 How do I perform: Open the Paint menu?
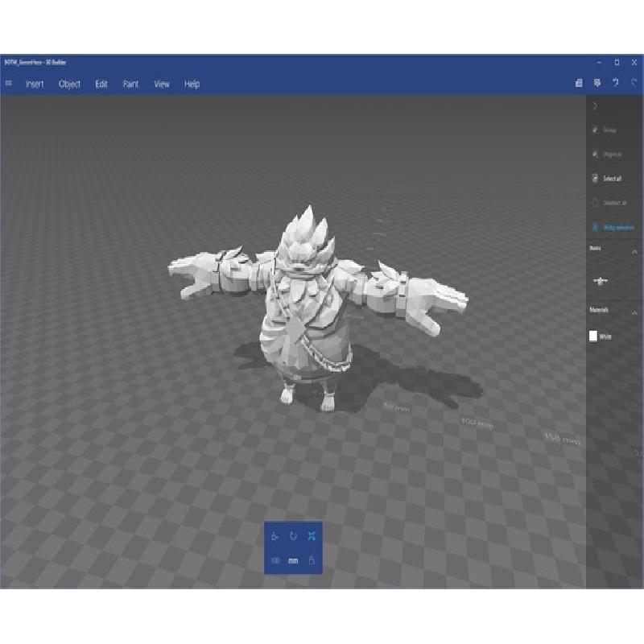pyautogui.click(x=131, y=85)
